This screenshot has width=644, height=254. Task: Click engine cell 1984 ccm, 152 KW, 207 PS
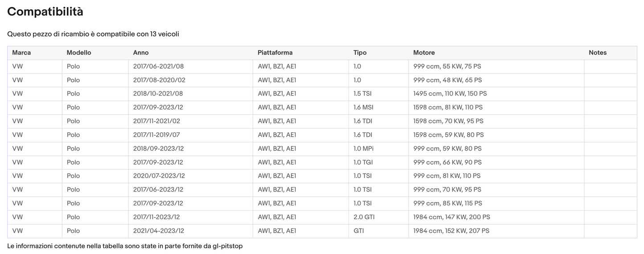451,231
